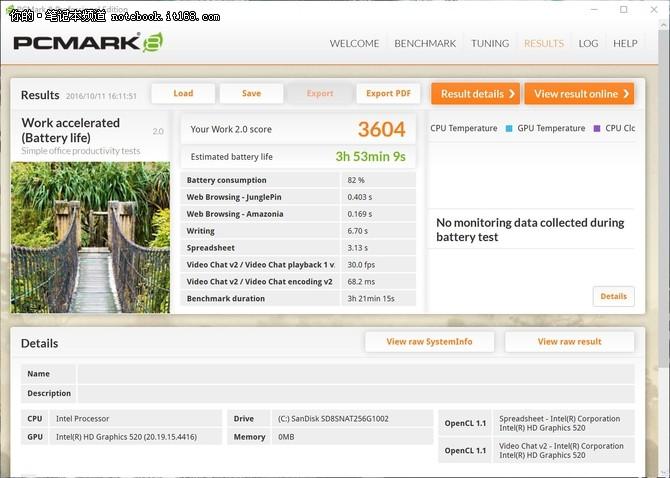Open monitoring Details button
Image resolution: width=670 pixels, height=478 pixels.
pyautogui.click(x=613, y=296)
